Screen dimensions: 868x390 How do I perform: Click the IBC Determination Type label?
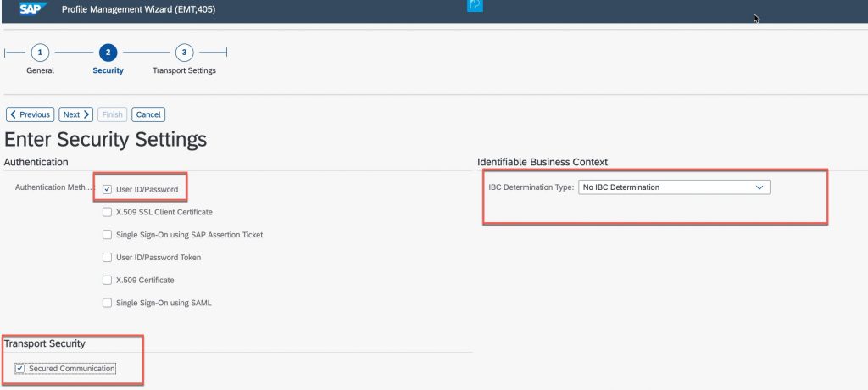click(x=531, y=187)
